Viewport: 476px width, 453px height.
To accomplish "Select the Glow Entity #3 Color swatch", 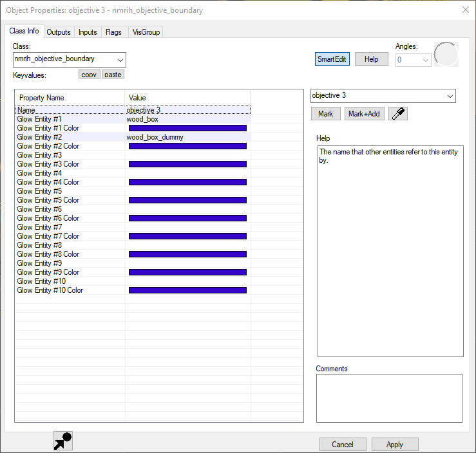I will click(x=187, y=164).
